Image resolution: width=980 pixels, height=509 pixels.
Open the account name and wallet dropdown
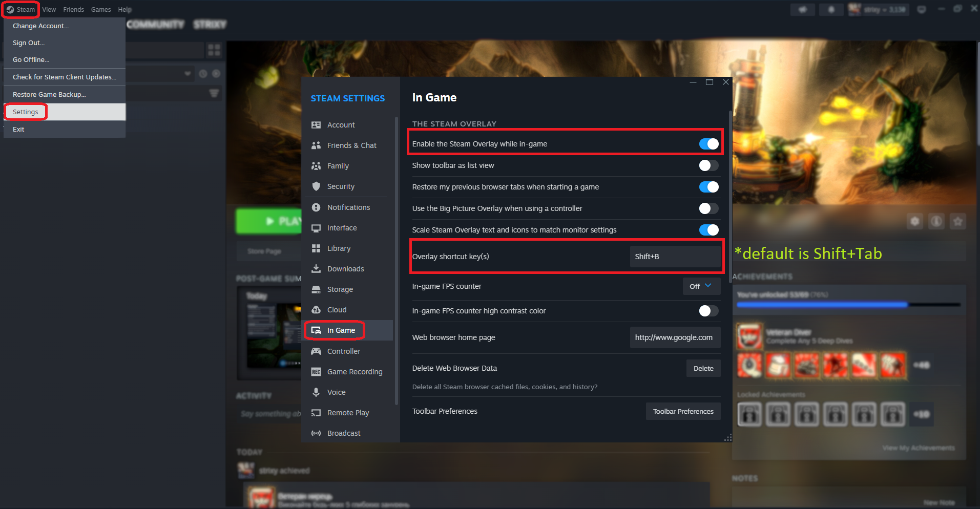click(x=879, y=9)
